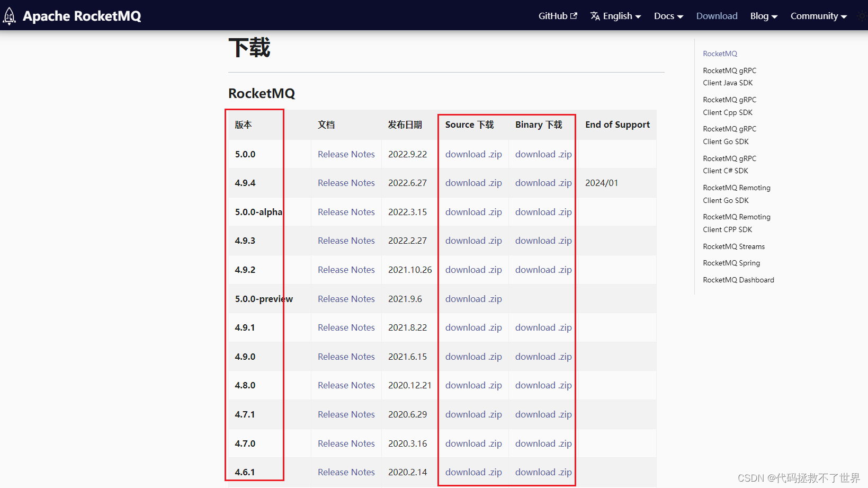This screenshot has height=488, width=868.
Task: Download source zip for version 4.9.4
Action: [473, 183]
